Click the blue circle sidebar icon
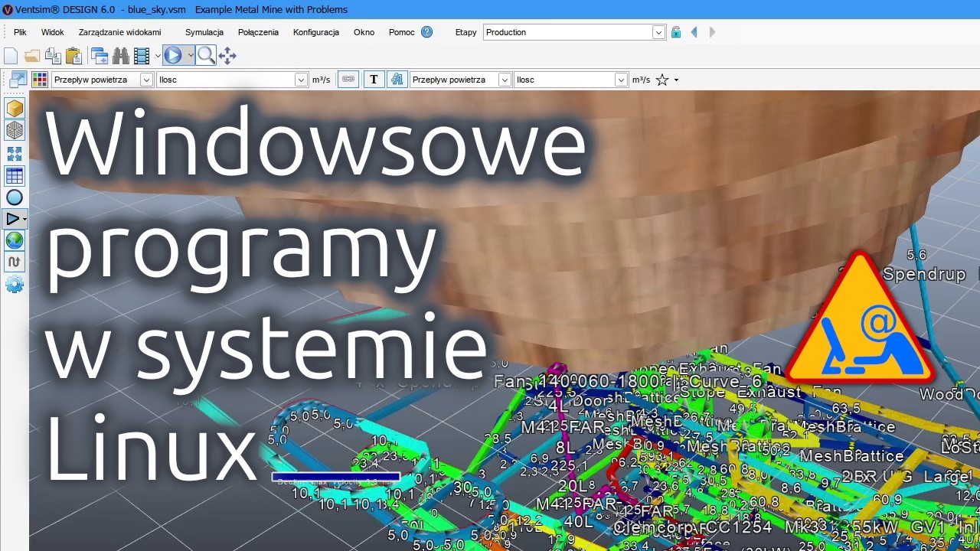The height and width of the screenshot is (551, 980). coord(15,197)
